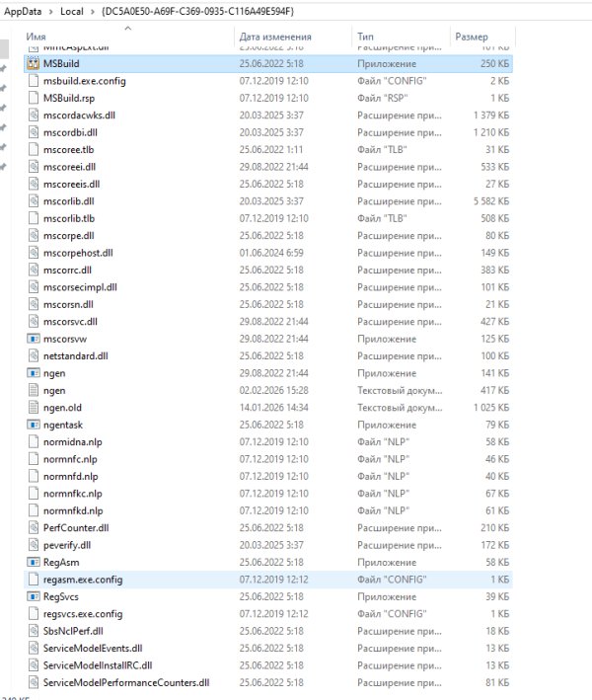Select the regasm.exe.config file icon
Viewport: 592px width, 700px height.
click(x=34, y=580)
